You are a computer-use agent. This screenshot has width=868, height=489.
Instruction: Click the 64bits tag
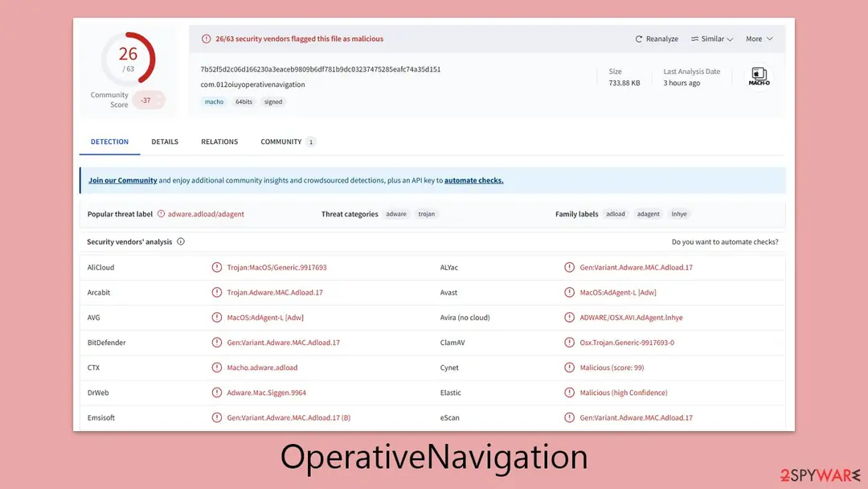point(244,102)
